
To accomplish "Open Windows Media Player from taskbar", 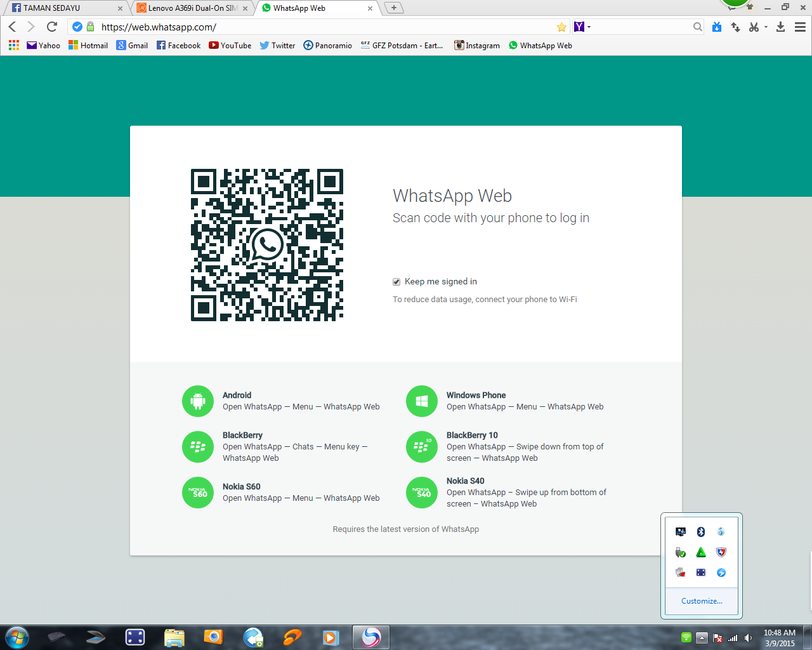I will coord(331,637).
